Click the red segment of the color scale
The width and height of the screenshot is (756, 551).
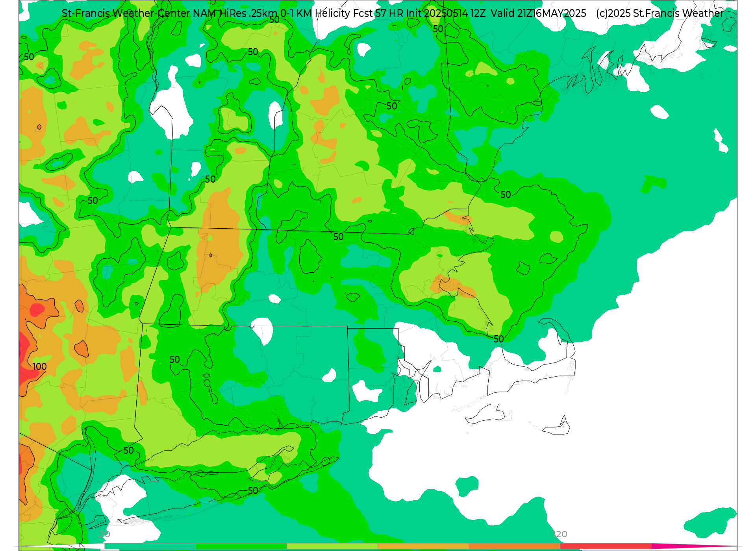point(606,546)
